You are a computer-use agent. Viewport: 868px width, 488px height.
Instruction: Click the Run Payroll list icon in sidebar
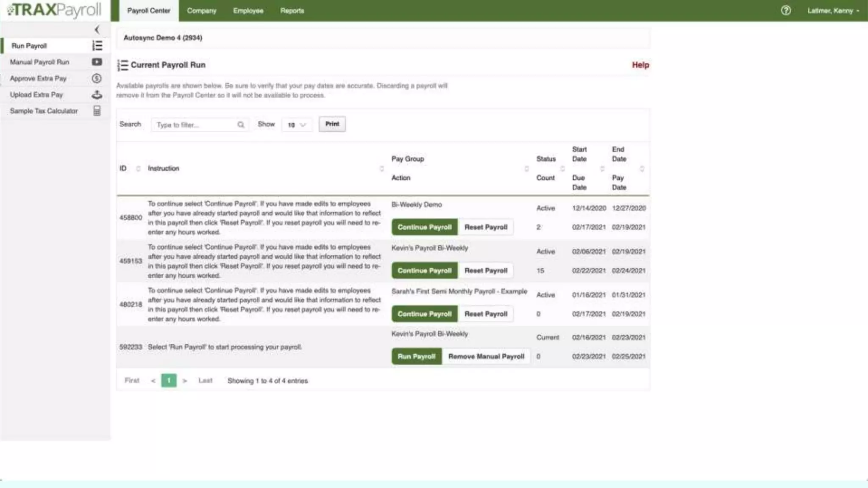(x=97, y=46)
